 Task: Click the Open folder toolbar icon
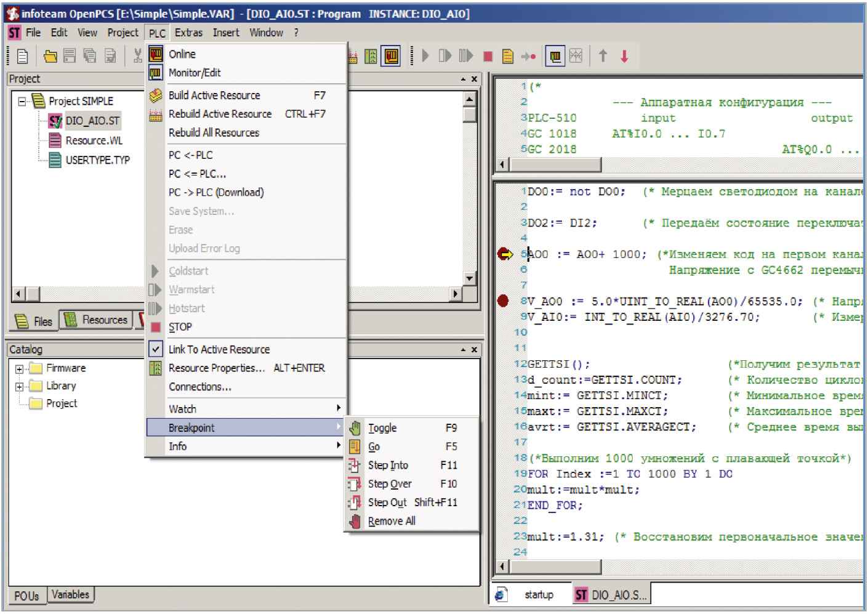(x=50, y=57)
